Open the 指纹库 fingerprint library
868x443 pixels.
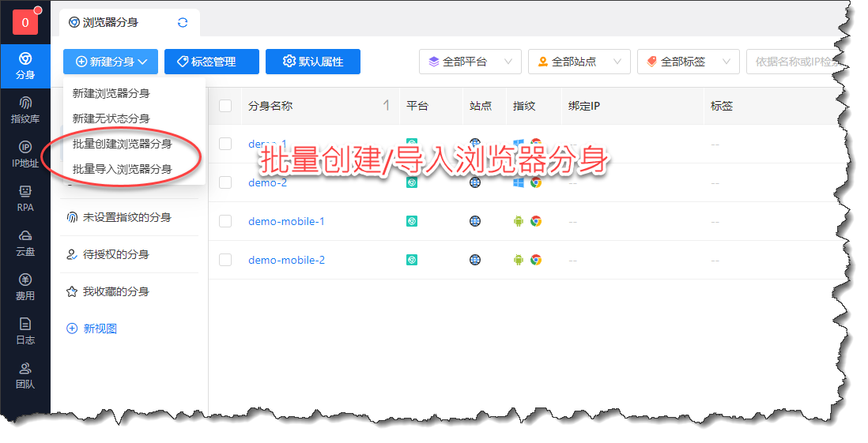(x=25, y=110)
